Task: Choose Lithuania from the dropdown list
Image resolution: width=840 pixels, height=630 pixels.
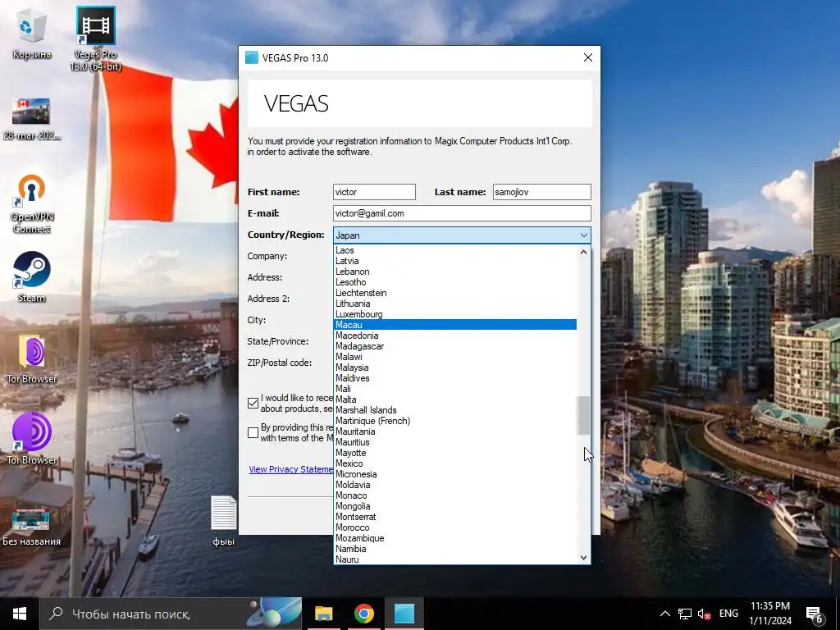Action: click(454, 304)
